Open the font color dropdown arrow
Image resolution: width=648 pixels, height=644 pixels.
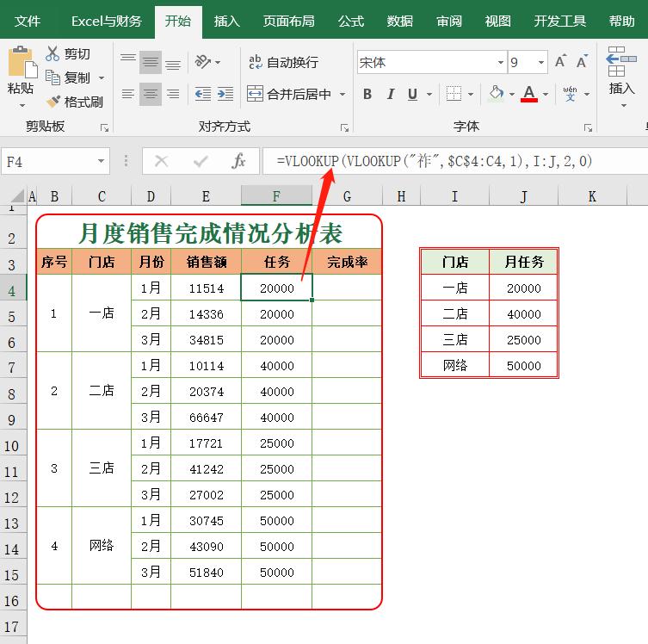(x=546, y=94)
